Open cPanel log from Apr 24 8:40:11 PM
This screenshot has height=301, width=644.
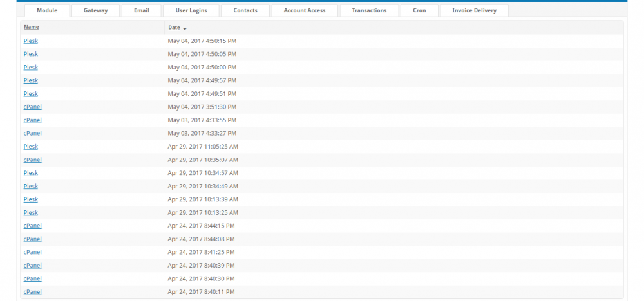32,292
